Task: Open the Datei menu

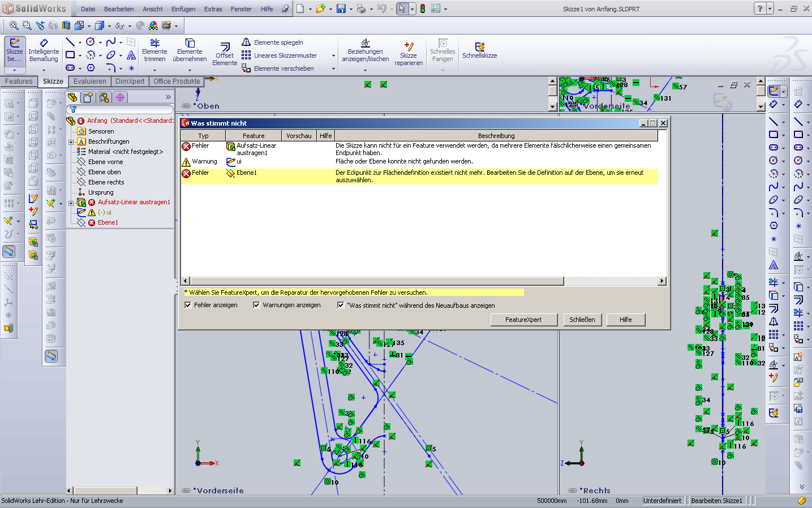Action: [x=88, y=9]
